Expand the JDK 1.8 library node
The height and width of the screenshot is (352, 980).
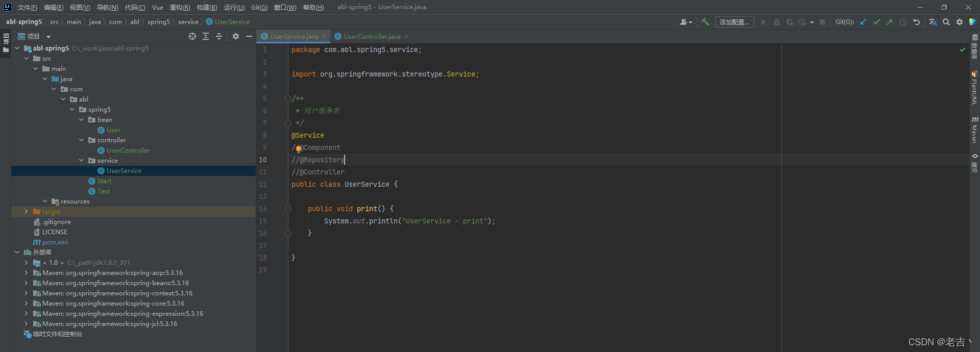pyautogui.click(x=26, y=262)
